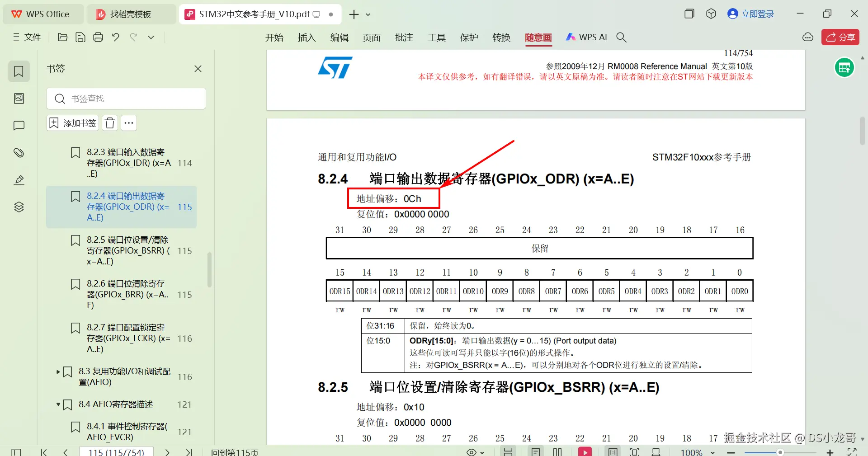
Task: Toggle the stamp view icon in status bar
Action: point(656,452)
